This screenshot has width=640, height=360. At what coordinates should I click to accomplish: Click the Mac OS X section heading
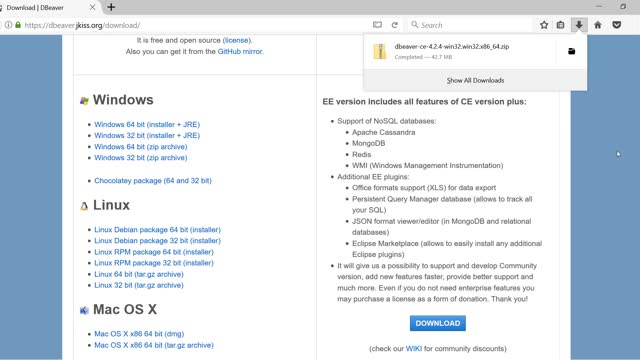(x=124, y=309)
